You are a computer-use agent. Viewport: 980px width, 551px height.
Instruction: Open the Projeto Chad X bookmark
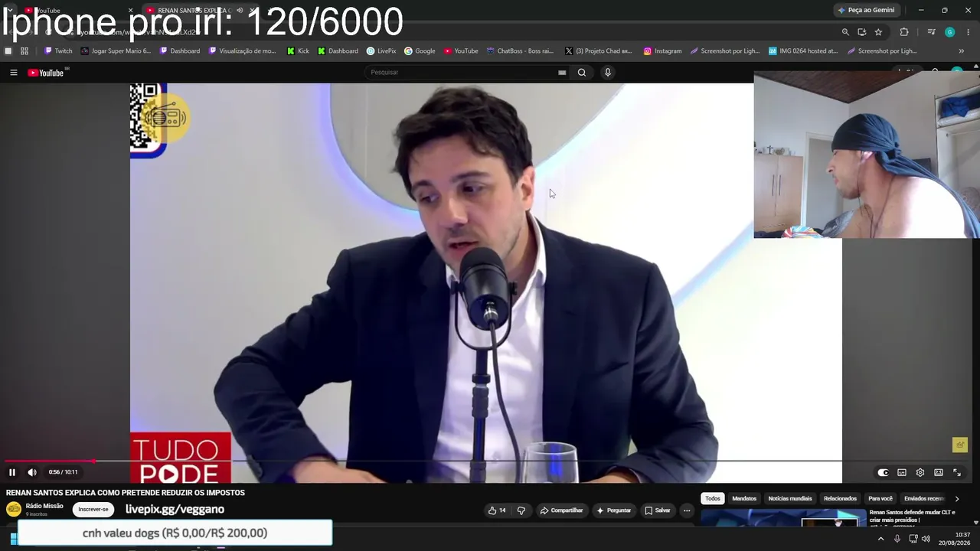pyautogui.click(x=599, y=51)
